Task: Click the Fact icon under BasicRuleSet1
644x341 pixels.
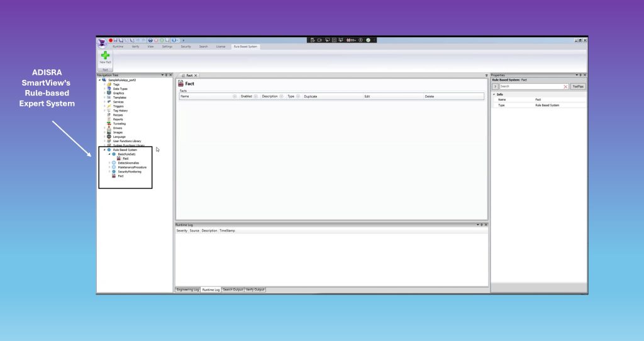Action: [x=119, y=159]
